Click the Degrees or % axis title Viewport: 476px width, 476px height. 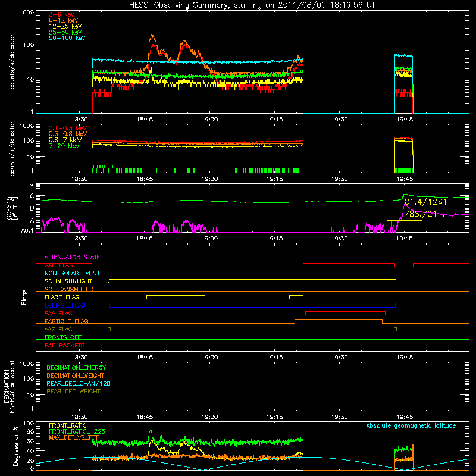click(15, 446)
